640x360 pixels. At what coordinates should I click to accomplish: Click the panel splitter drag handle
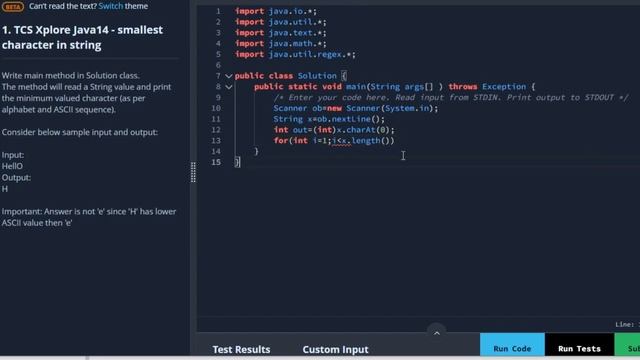[x=193, y=172]
